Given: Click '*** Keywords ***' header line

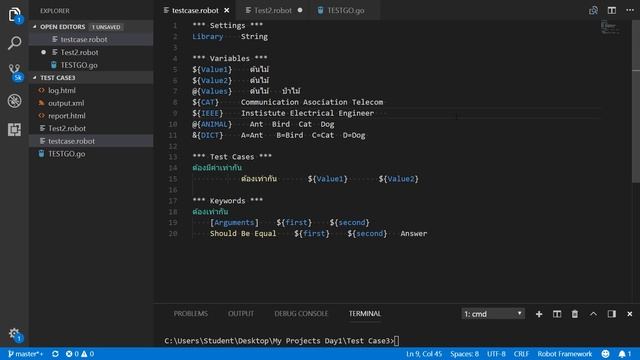Looking at the screenshot, I should tap(228, 200).
